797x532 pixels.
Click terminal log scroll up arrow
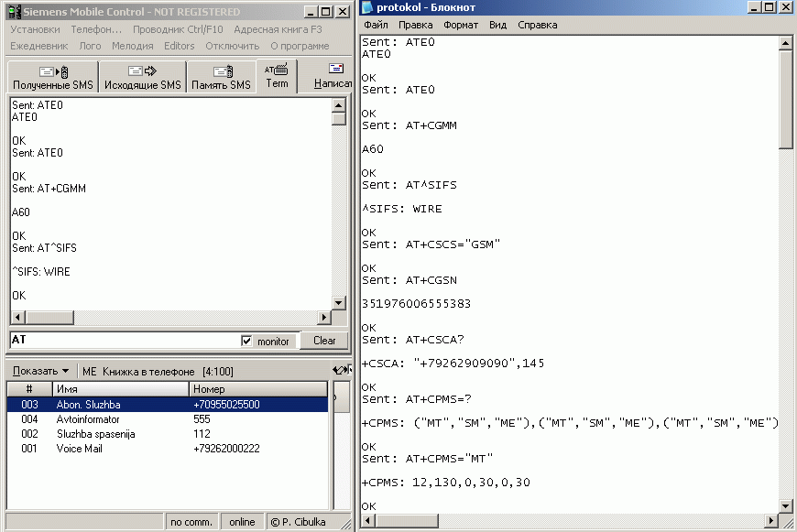(339, 105)
